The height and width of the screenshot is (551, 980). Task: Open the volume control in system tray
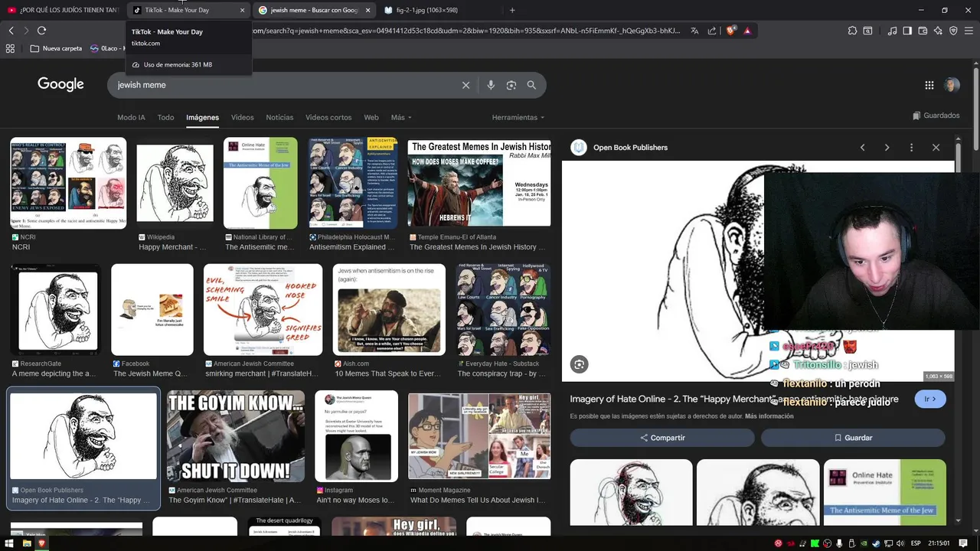click(x=900, y=543)
